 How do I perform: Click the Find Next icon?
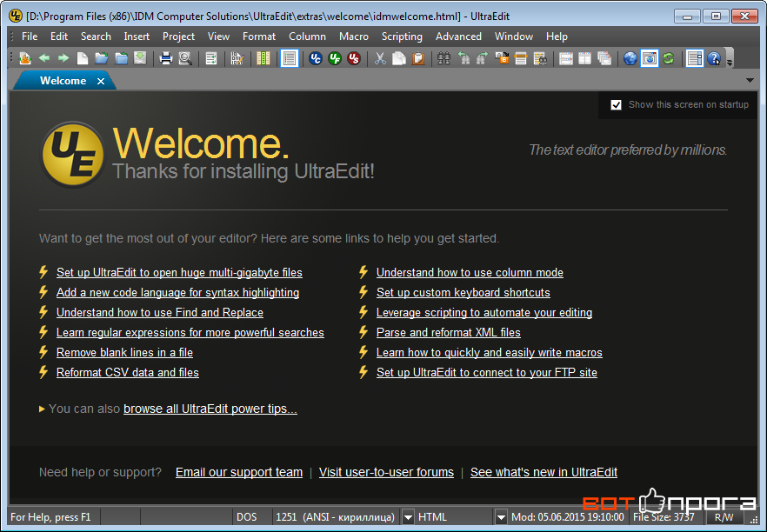[483, 59]
